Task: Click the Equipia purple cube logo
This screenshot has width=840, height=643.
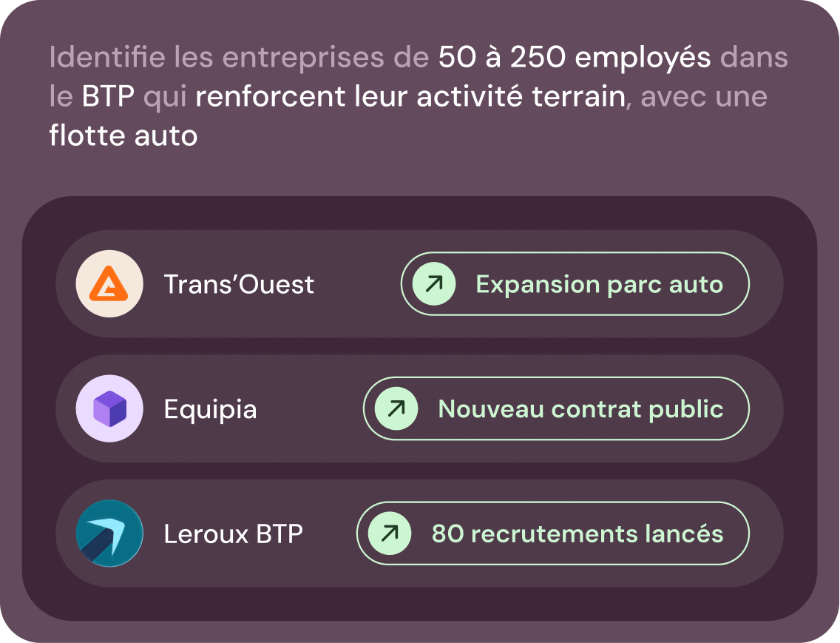Action: (109, 409)
